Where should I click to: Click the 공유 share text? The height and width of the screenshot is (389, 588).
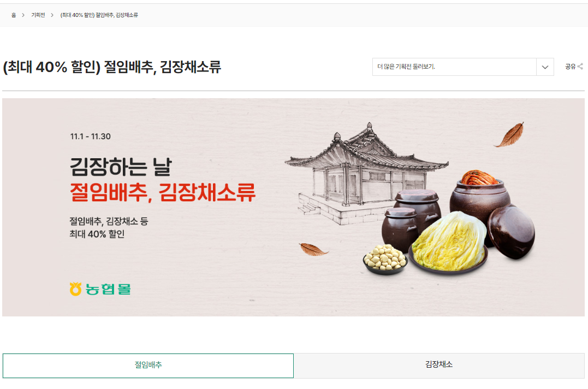[570, 67]
